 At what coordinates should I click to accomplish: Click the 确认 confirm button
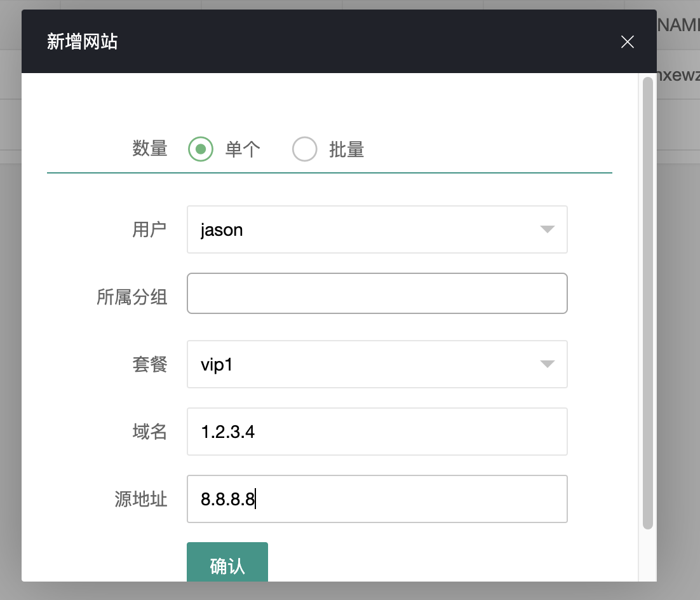(227, 564)
